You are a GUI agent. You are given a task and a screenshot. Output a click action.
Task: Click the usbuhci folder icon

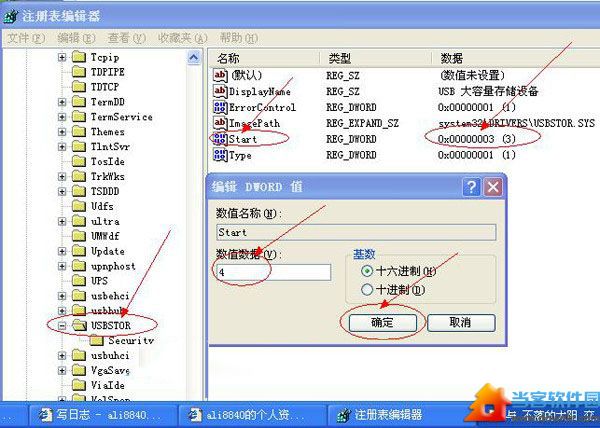pos(79,355)
